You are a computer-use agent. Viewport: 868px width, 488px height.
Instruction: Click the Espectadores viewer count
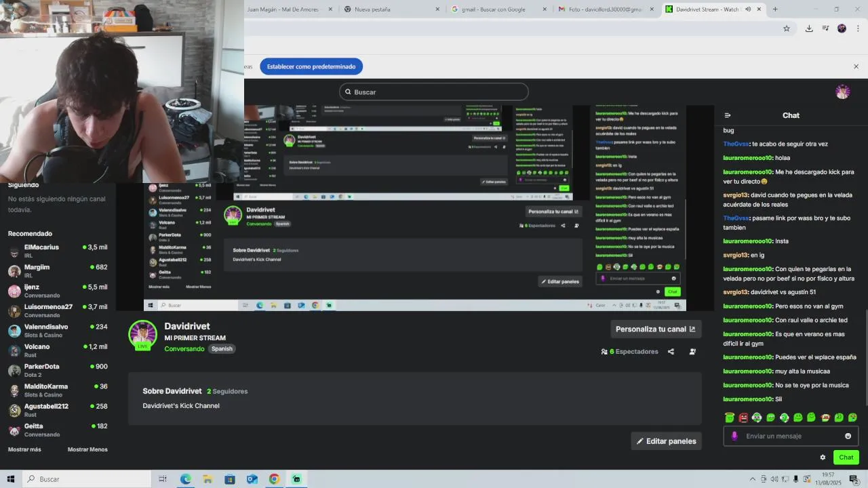point(630,352)
